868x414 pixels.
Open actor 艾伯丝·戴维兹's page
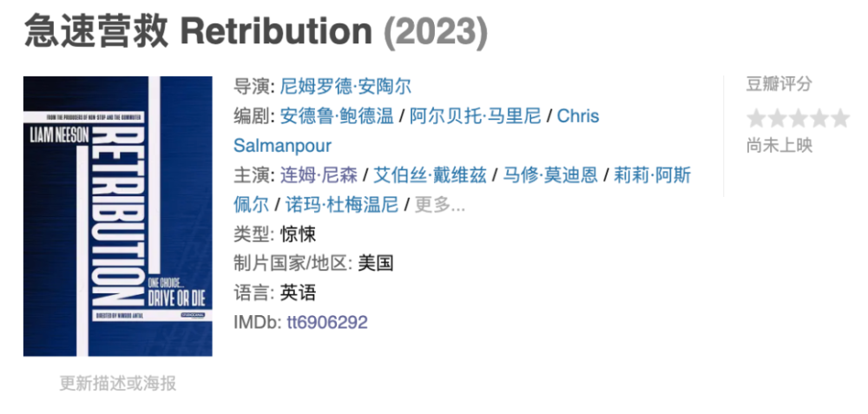coord(430,175)
